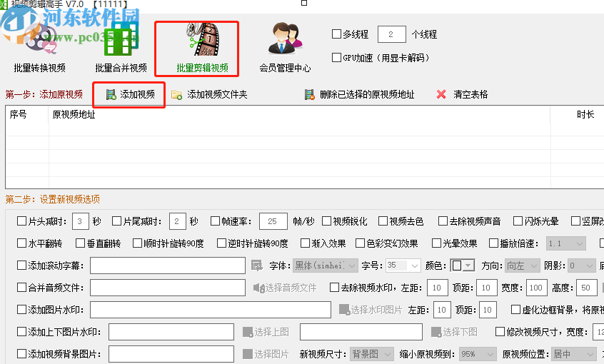Enable 渐入效果 checkbox

(x=305, y=243)
